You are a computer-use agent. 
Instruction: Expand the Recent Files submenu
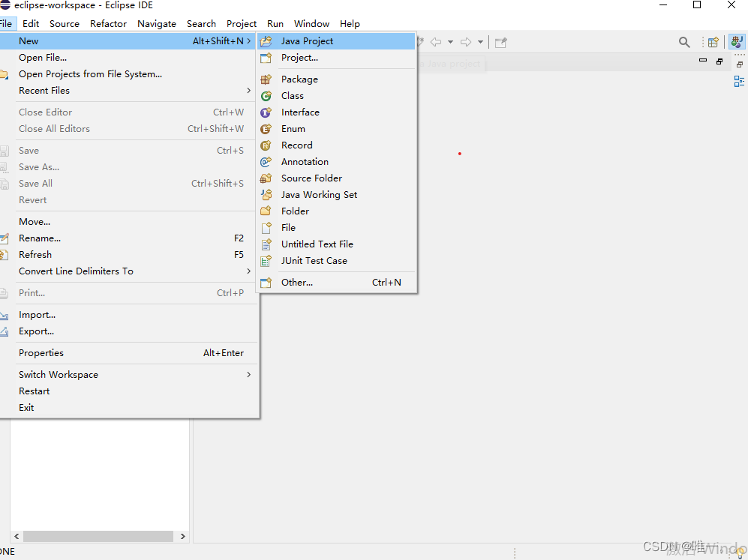pos(129,91)
